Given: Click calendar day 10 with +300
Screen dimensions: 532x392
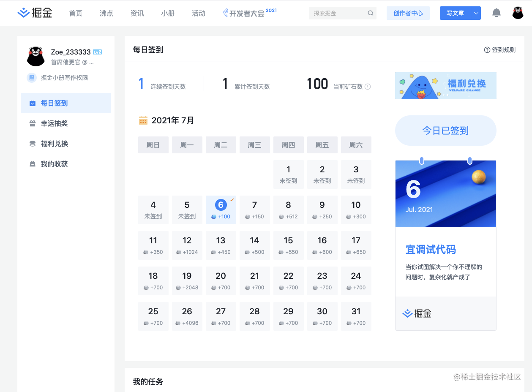Looking at the screenshot, I should click(356, 210).
